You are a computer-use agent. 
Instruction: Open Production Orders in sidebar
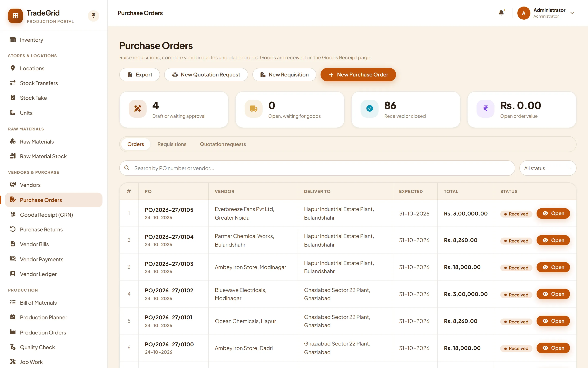click(54, 332)
